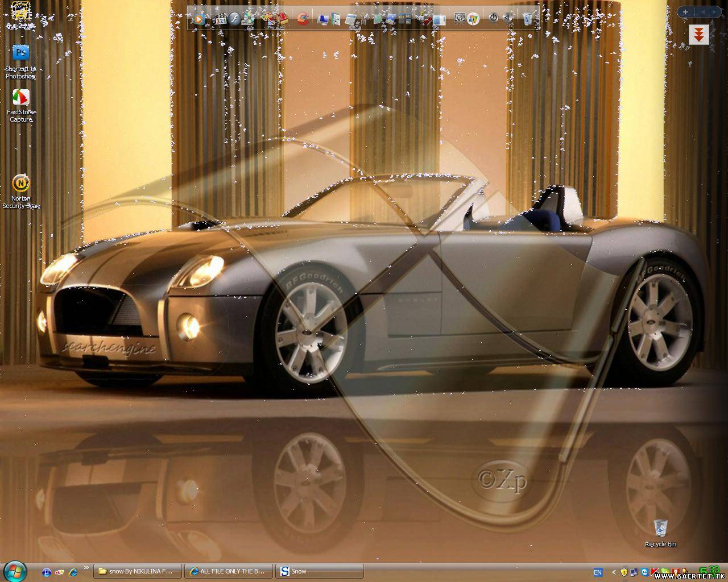Activate the Snow taskbar button
Image resolution: width=728 pixels, height=582 pixels.
[x=320, y=571]
